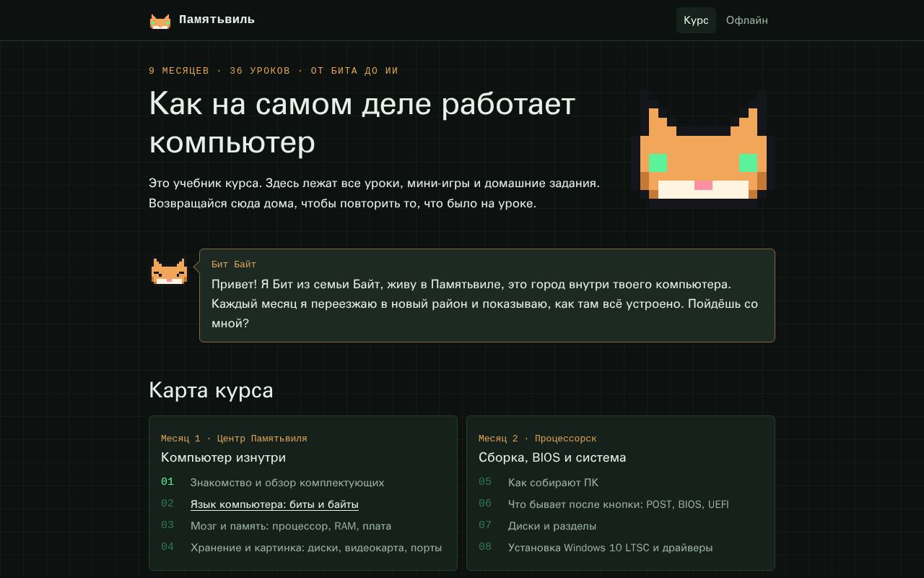Click the Месяц 1 · Центр Памятьвиля label
The height and width of the screenshot is (578, 924).
pos(234,439)
